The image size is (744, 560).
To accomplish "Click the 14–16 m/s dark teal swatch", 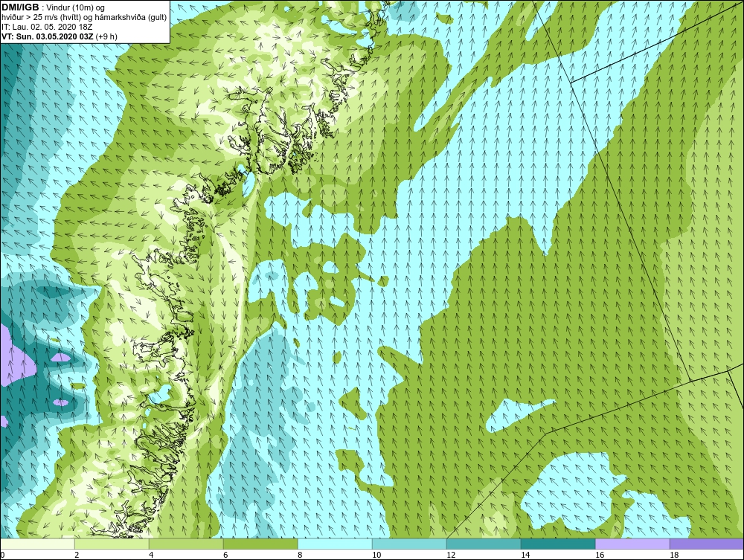I will (x=558, y=544).
